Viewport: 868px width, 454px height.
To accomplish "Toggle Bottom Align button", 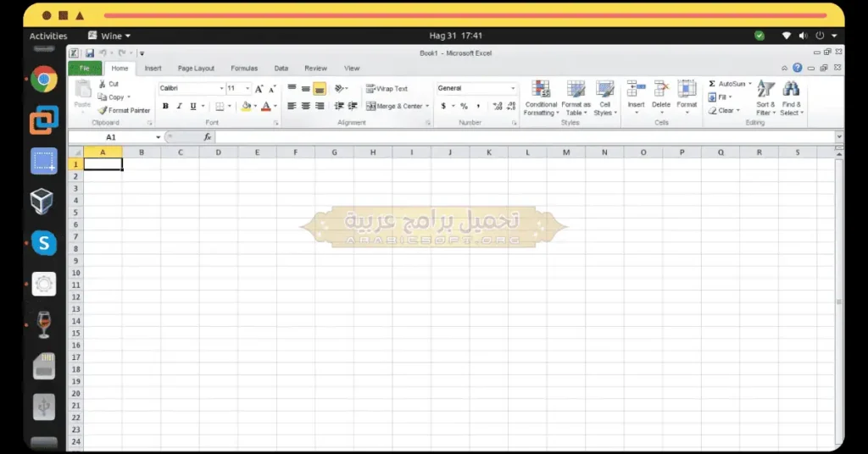I will coord(320,88).
